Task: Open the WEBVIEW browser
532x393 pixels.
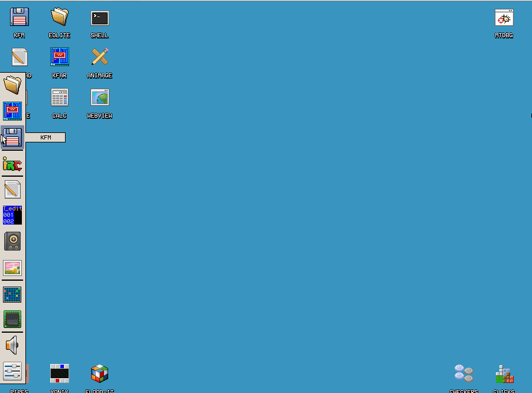Action: pos(99,98)
